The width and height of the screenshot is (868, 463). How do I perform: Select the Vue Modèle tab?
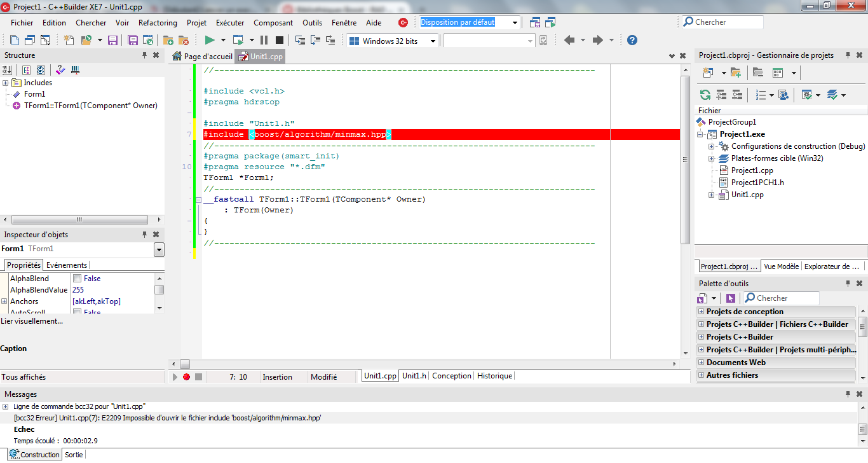pos(782,266)
